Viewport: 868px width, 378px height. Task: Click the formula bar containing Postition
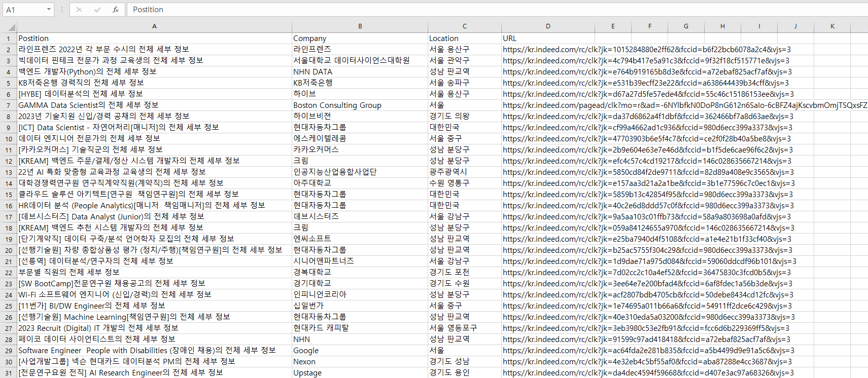tap(497, 10)
